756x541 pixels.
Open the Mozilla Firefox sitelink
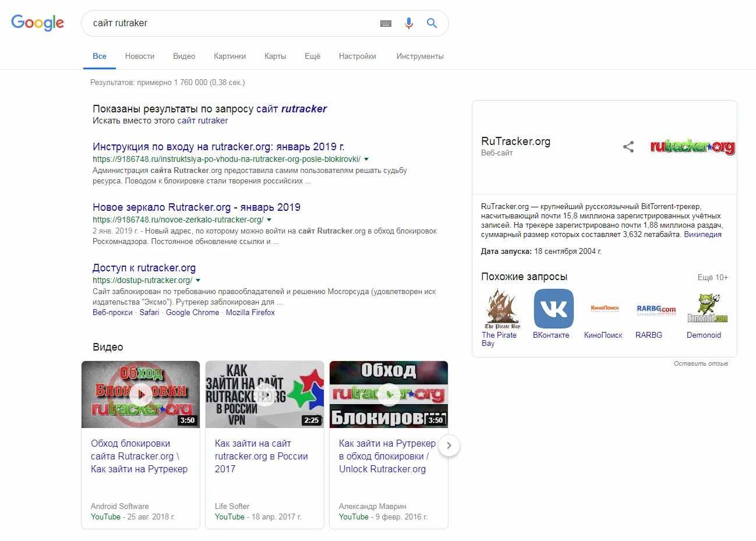[250, 313]
